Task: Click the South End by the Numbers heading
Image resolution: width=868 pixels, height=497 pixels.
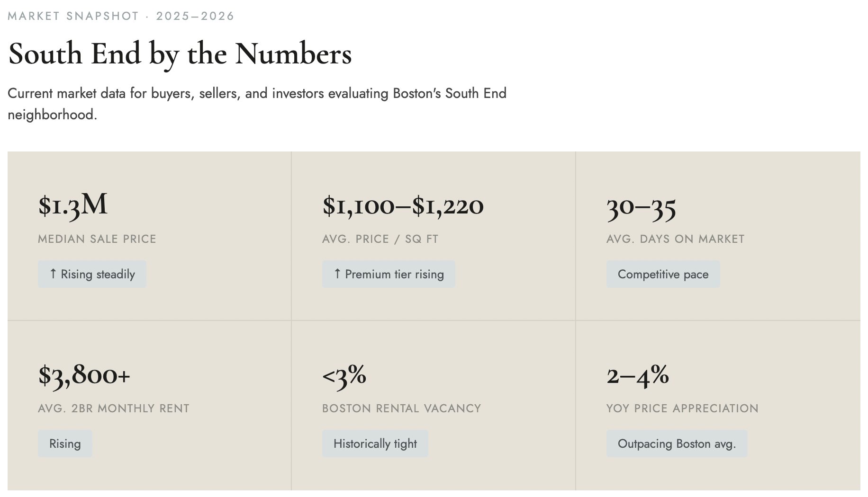Action: (180, 54)
